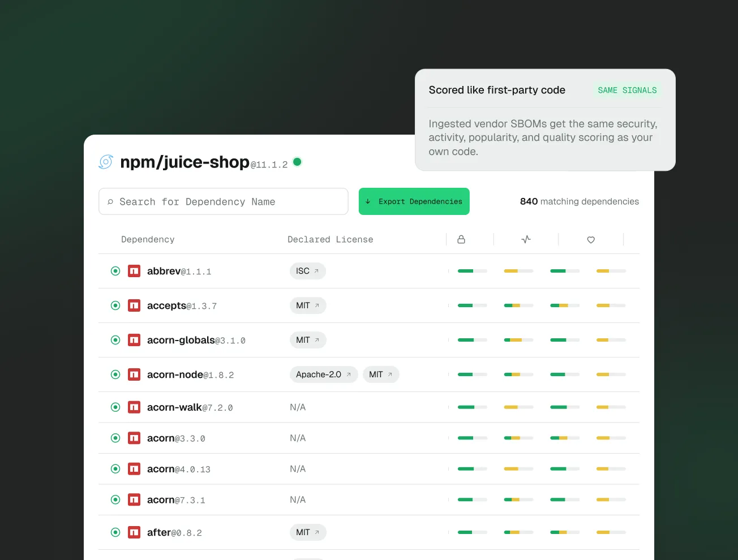Click the Dependency column header
This screenshot has width=738, height=560.
[x=148, y=239]
